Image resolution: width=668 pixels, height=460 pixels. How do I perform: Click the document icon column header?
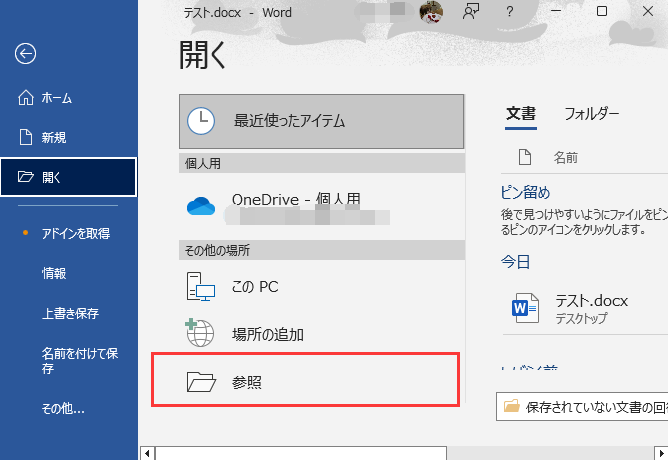(x=525, y=157)
